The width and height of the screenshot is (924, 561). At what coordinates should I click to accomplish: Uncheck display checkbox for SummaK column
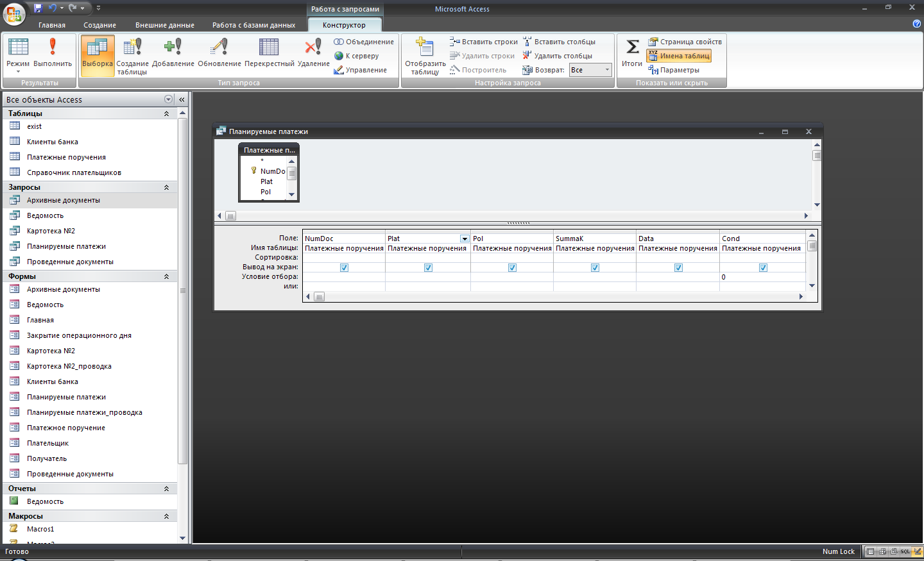pos(595,267)
